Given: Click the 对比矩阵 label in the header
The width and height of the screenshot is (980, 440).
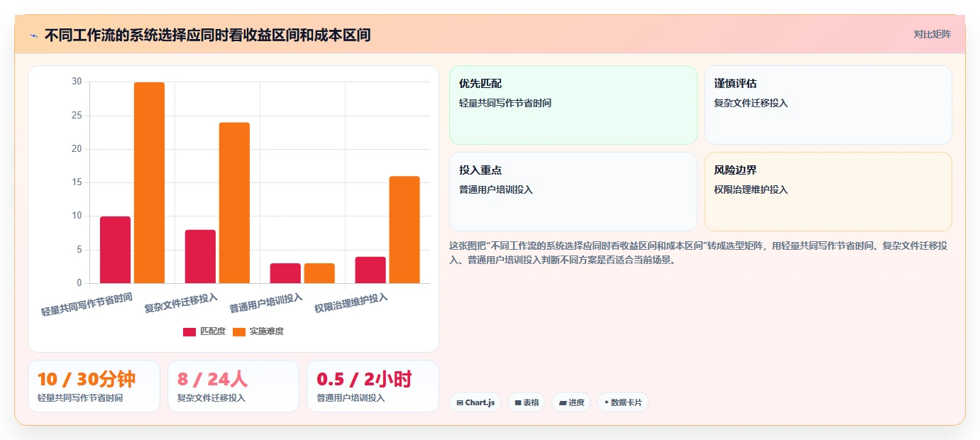Looking at the screenshot, I should click(932, 34).
